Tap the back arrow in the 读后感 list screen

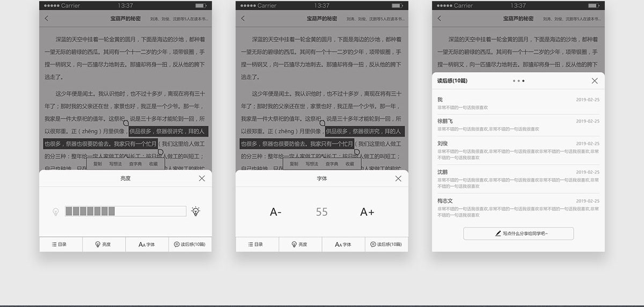point(440,18)
